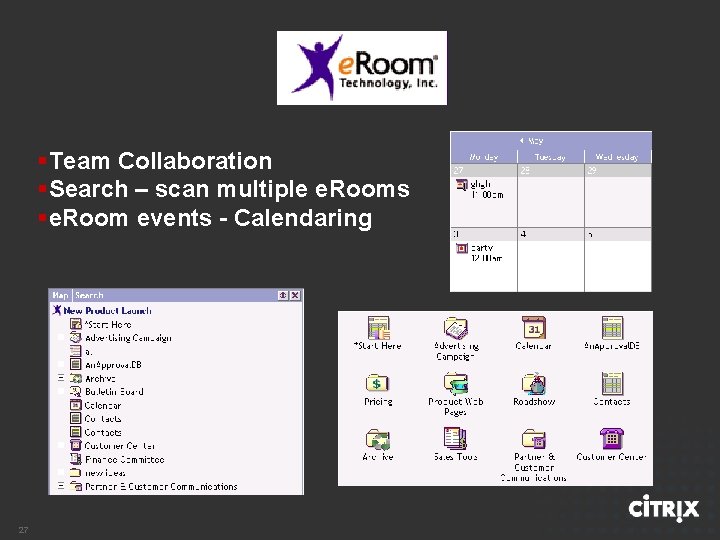Open Partner & Customer Communications folder icon

coord(534,439)
